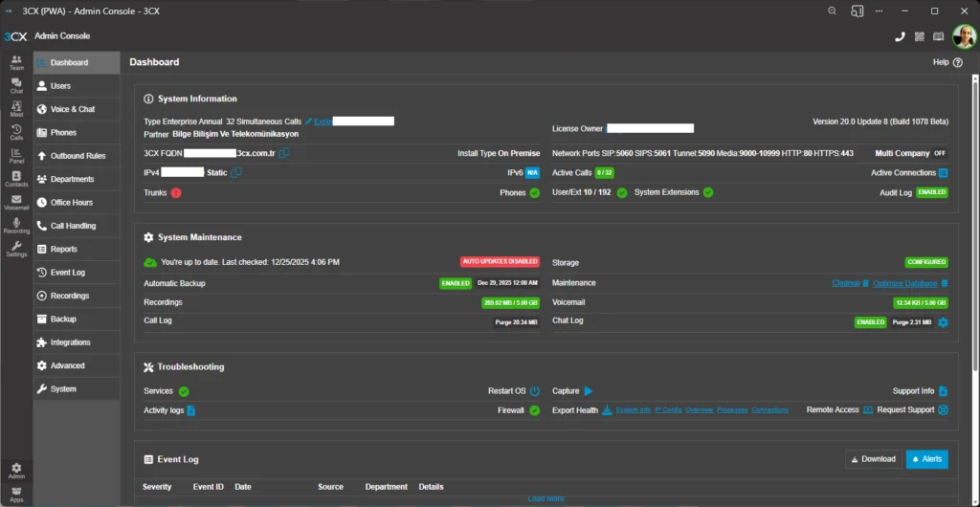Toggle Chat Log ENABLED badge
The width and height of the screenshot is (980, 507).
pos(871,322)
